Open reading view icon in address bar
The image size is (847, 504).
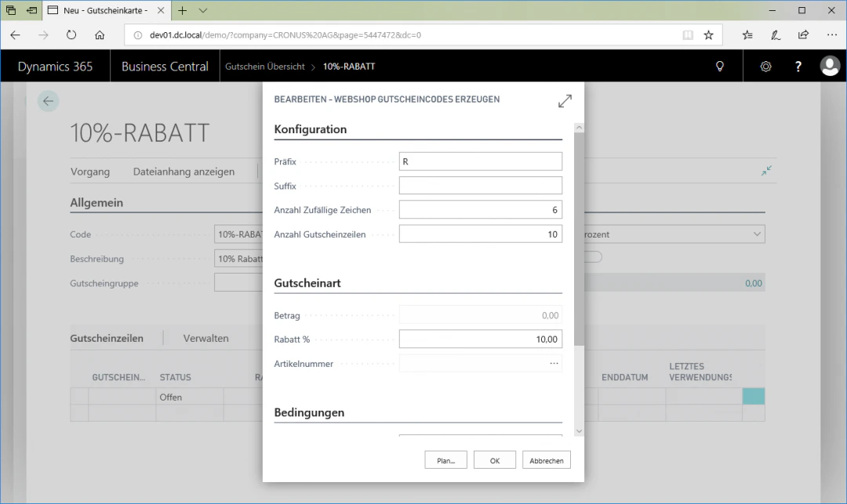pyautogui.click(x=688, y=35)
